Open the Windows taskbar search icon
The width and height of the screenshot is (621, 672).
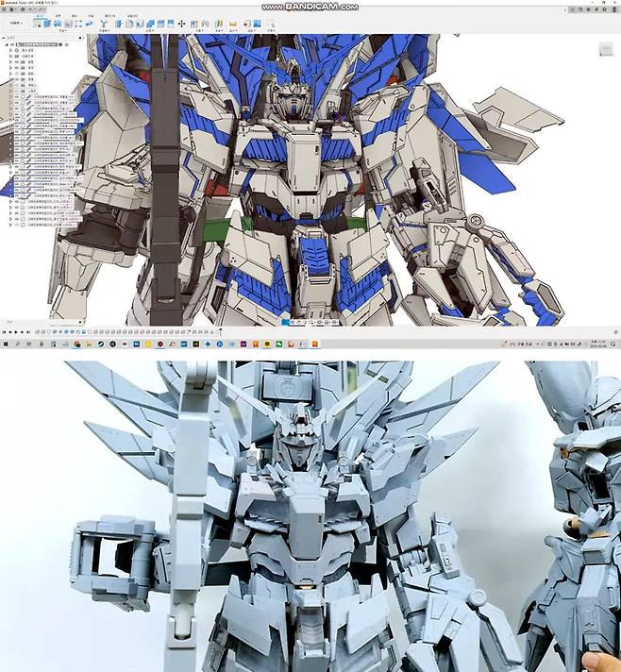(18, 344)
